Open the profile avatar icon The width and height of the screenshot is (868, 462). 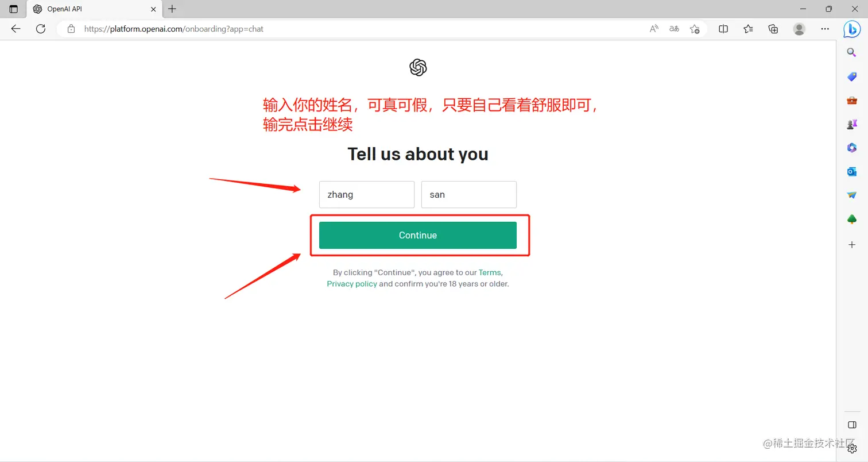pyautogui.click(x=799, y=29)
